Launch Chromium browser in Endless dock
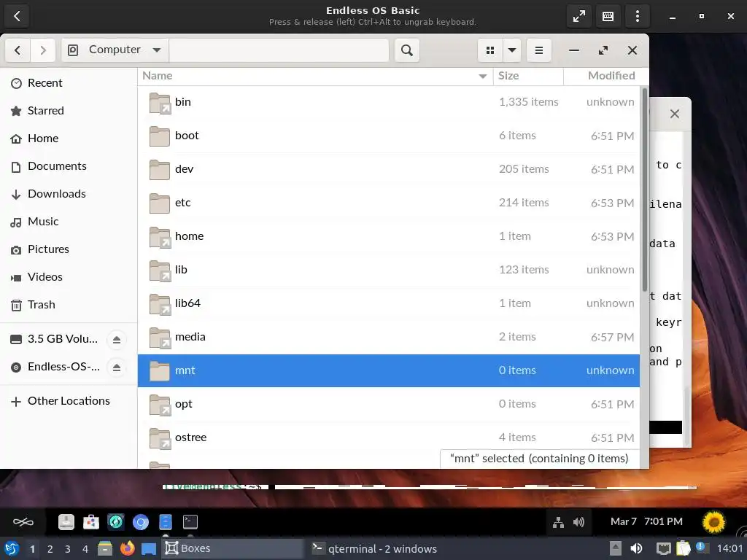 (x=141, y=522)
